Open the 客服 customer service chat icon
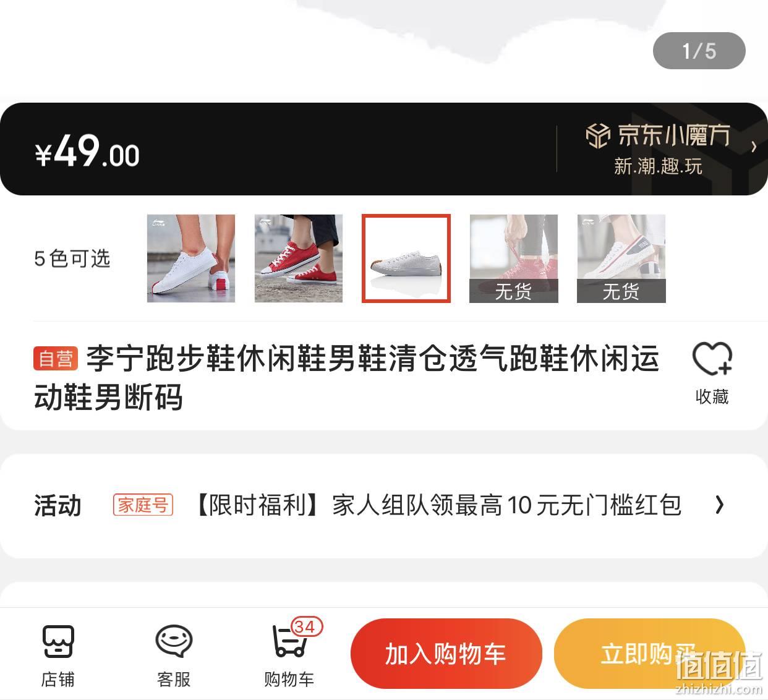The image size is (768, 700). 174,642
